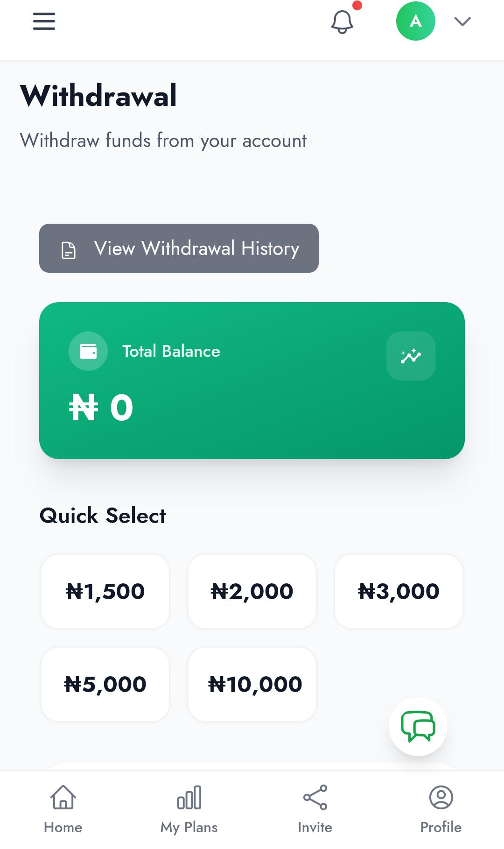The width and height of the screenshot is (504, 849).
Task: Pick the ₦5,000 quick select option
Action: point(105,684)
